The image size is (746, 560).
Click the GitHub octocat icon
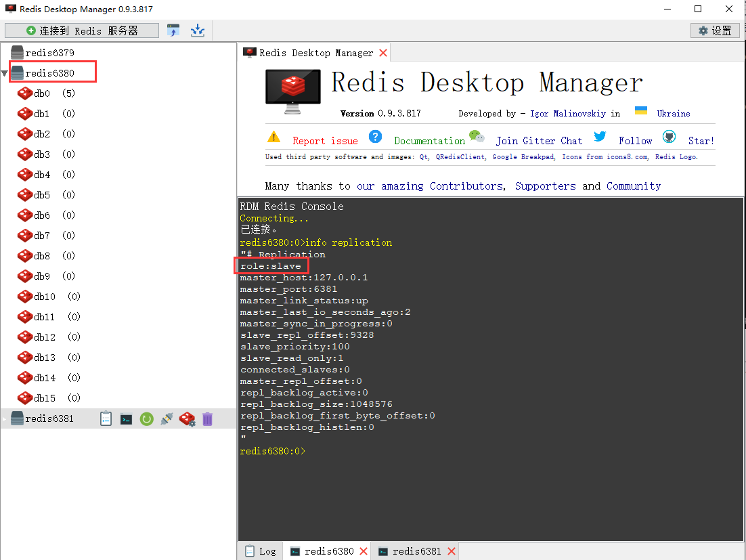point(669,137)
